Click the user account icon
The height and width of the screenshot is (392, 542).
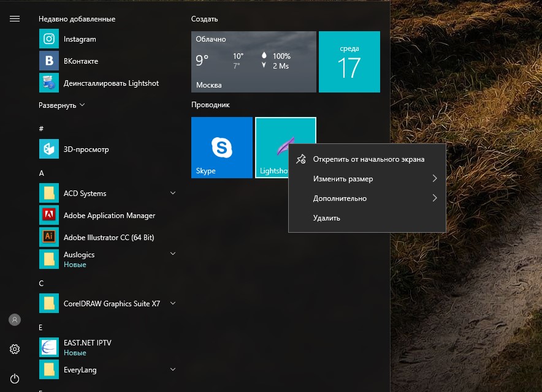tap(15, 320)
